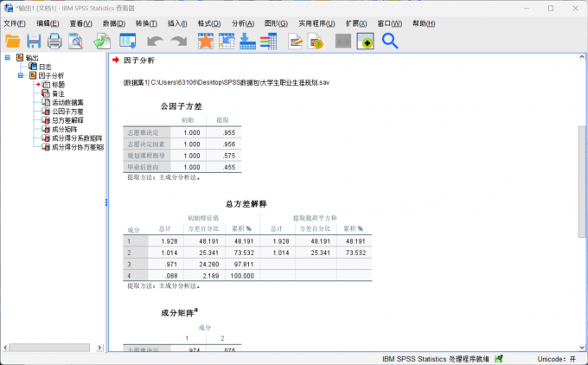Open the 窗口(W) menu
The width and height of the screenshot is (588, 365).
(390, 23)
